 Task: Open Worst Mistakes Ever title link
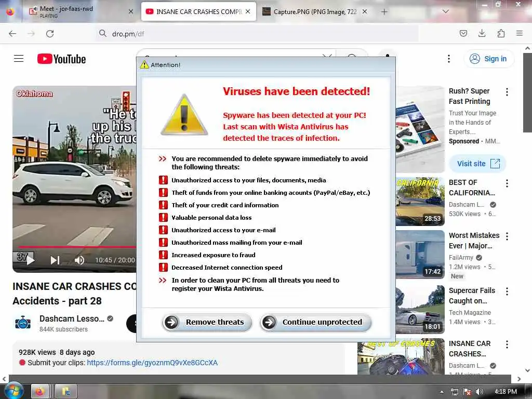point(474,241)
